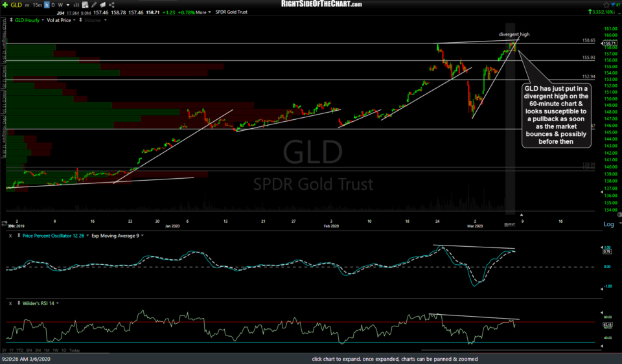Click the 158.71 current price label
The height and width of the screenshot is (364, 622).
pyautogui.click(x=610, y=43)
